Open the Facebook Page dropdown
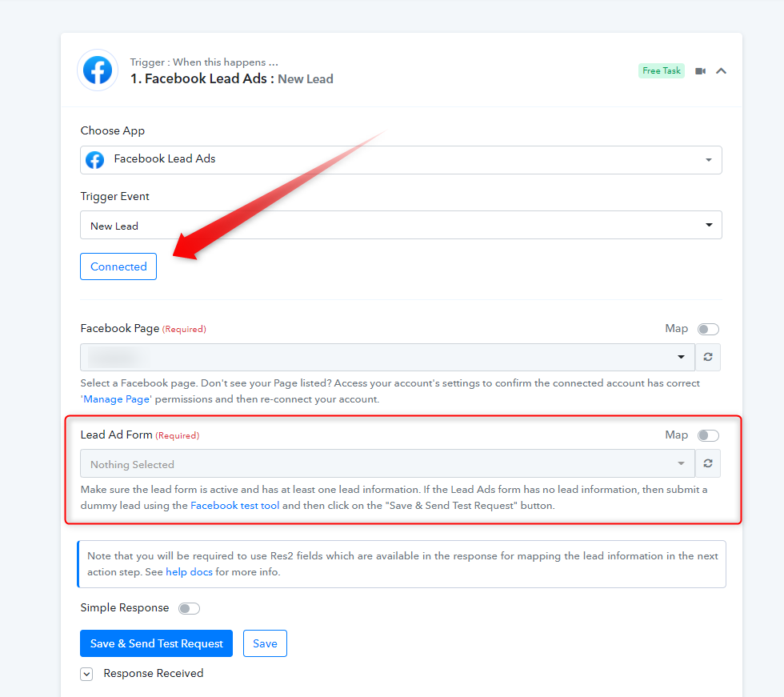784x697 pixels. pos(387,357)
